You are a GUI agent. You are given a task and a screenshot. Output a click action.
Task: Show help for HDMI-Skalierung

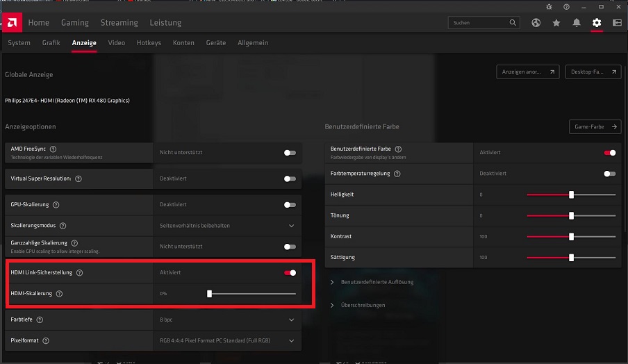click(59, 294)
